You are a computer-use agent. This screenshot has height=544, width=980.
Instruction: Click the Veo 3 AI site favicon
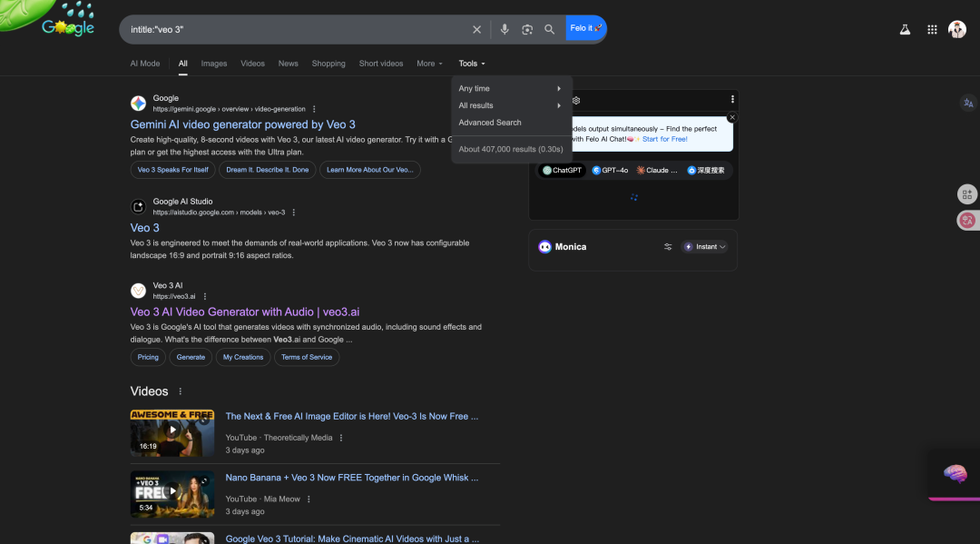coord(138,291)
